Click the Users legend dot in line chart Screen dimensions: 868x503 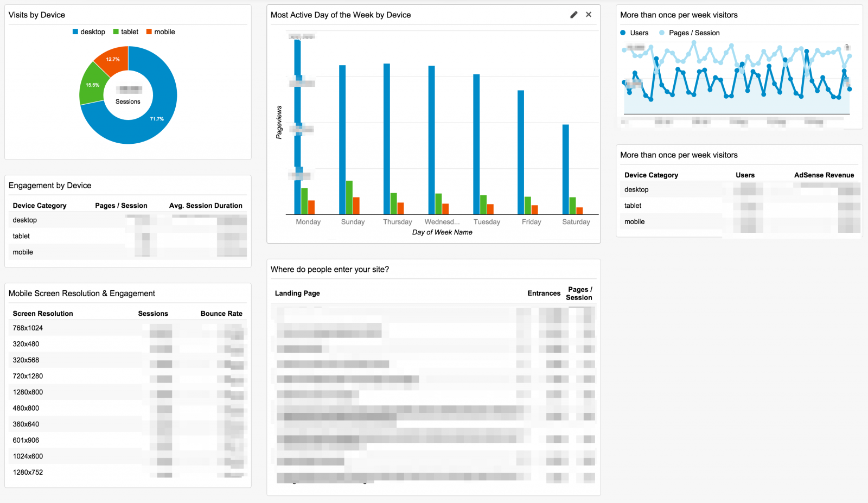click(623, 33)
